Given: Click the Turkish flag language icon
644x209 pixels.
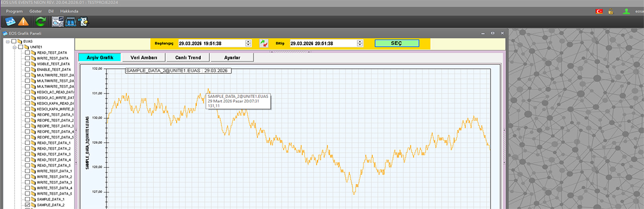Looking at the screenshot, I should click(599, 11).
